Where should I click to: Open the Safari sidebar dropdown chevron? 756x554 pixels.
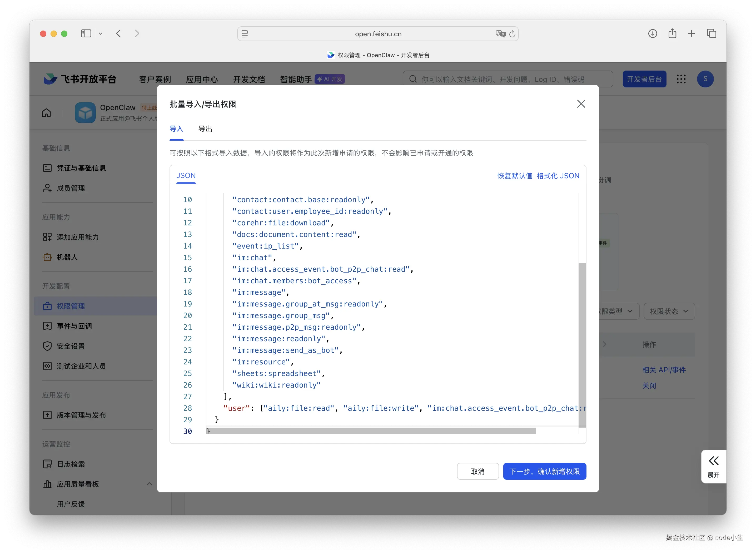tap(101, 33)
